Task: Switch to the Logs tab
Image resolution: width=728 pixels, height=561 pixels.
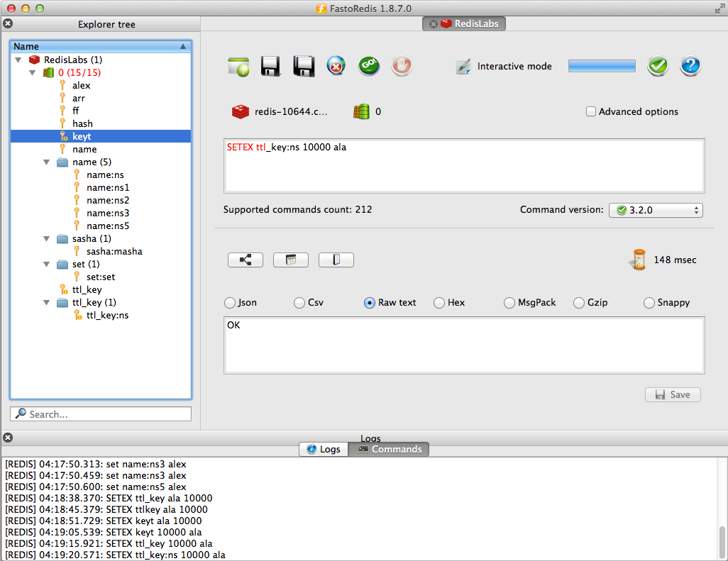Action: click(324, 449)
